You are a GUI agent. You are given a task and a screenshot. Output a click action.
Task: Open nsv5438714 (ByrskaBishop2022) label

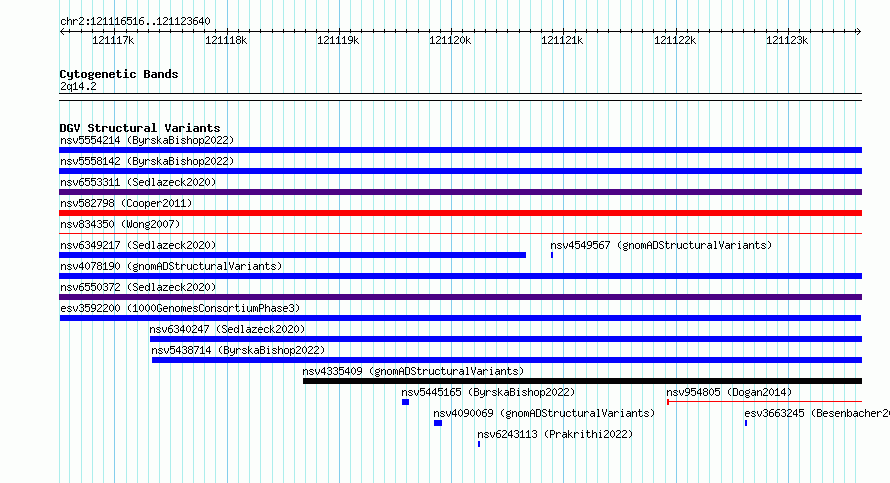238,350
